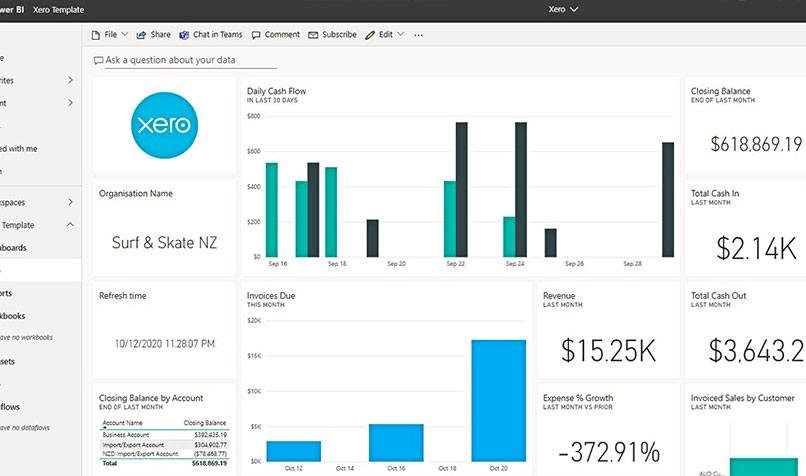Click the Revenue $15.25K value

tap(608, 351)
